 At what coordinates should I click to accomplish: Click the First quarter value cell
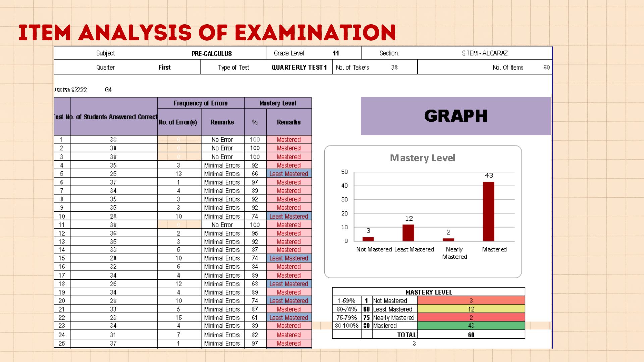point(164,67)
